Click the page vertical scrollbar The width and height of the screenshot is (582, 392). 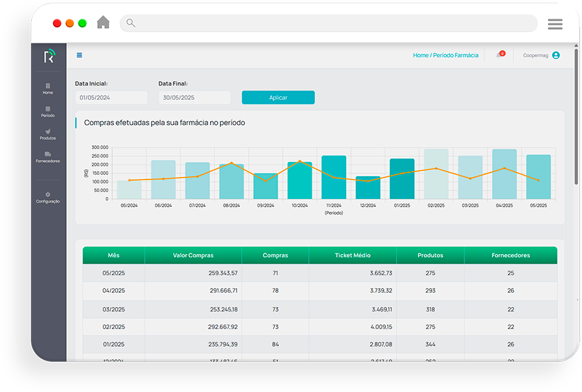pyautogui.click(x=576, y=117)
